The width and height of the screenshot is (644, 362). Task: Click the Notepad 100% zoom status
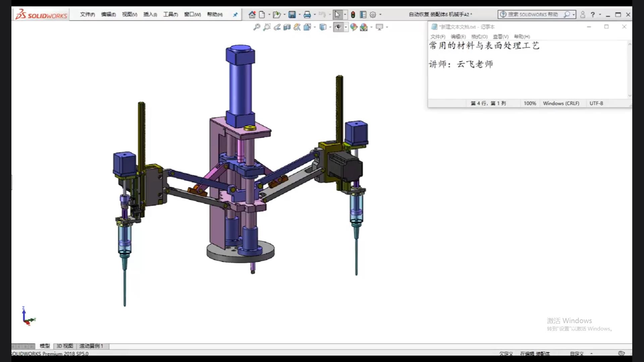point(530,103)
